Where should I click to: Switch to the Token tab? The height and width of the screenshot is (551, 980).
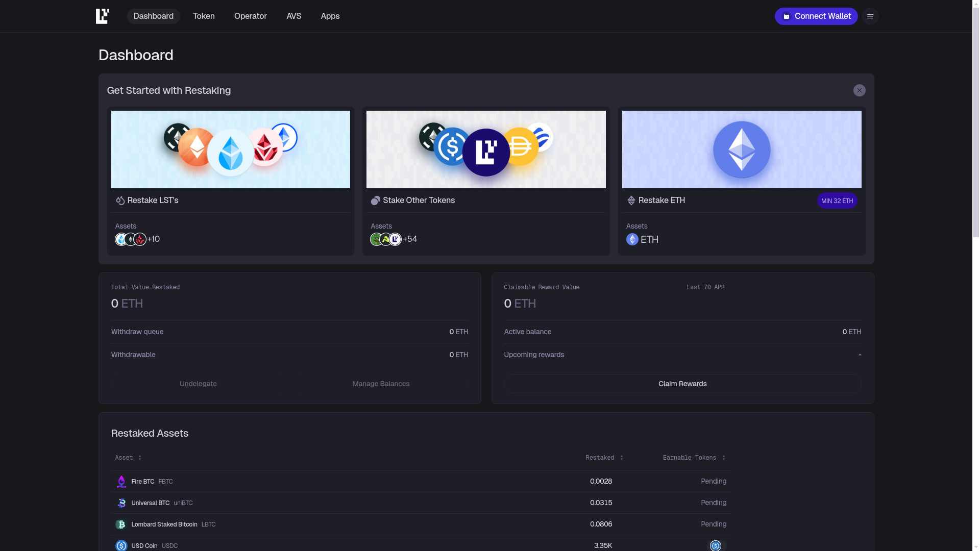click(204, 16)
